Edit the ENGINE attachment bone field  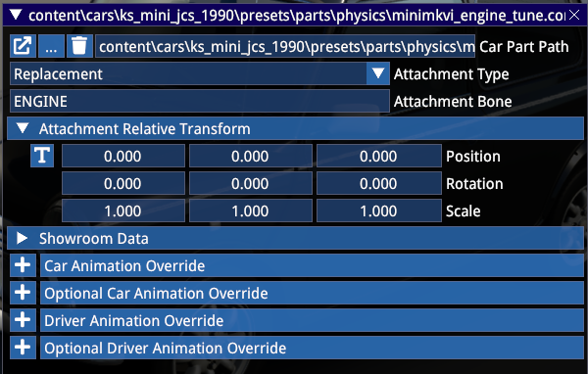pyautogui.click(x=200, y=101)
